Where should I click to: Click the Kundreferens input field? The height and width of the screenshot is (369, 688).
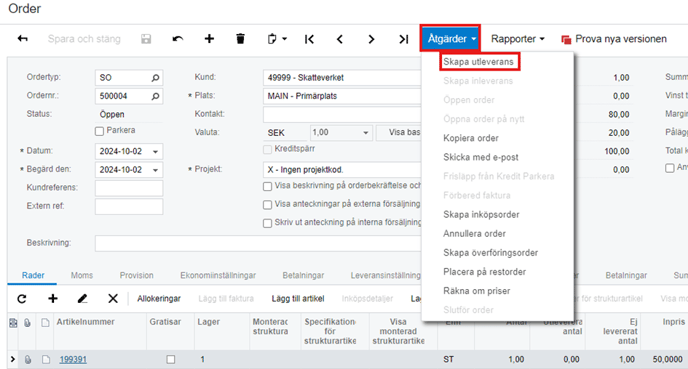tap(129, 188)
